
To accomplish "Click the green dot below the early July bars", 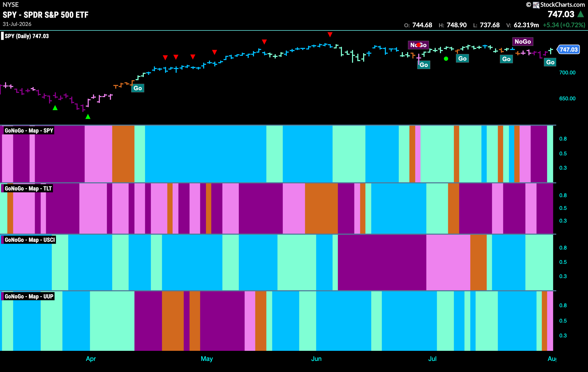I will coord(446,59).
